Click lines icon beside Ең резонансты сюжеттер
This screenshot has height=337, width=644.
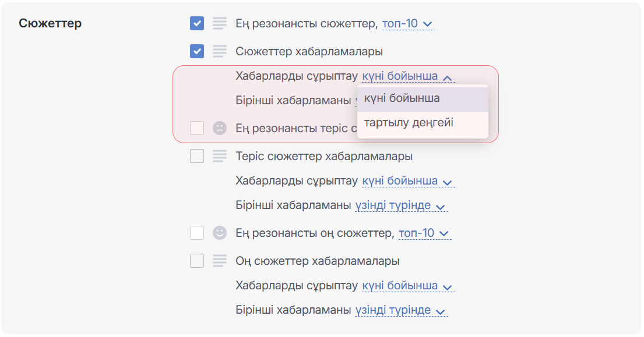pos(219,24)
